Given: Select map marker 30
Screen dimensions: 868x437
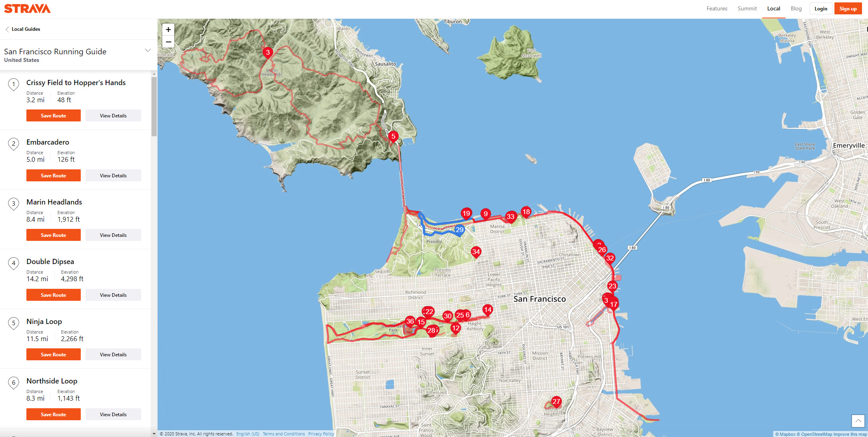Looking at the screenshot, I should [447, 316].
